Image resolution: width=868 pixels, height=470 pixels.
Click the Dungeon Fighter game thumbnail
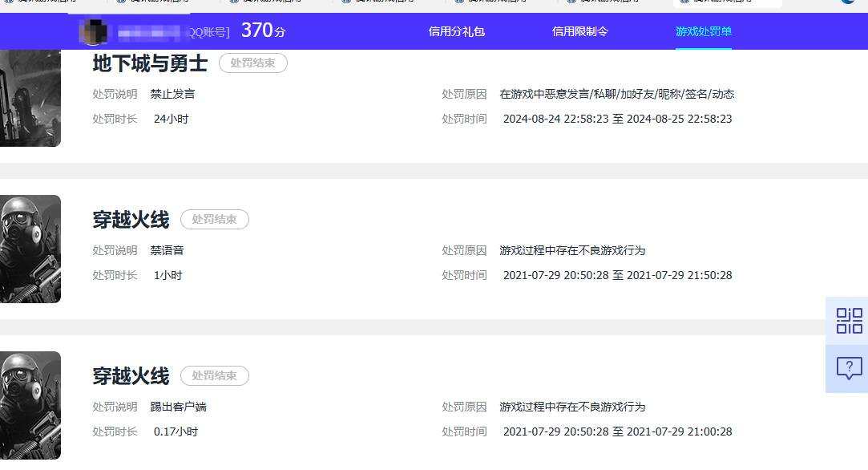click(x=30, y=98)
